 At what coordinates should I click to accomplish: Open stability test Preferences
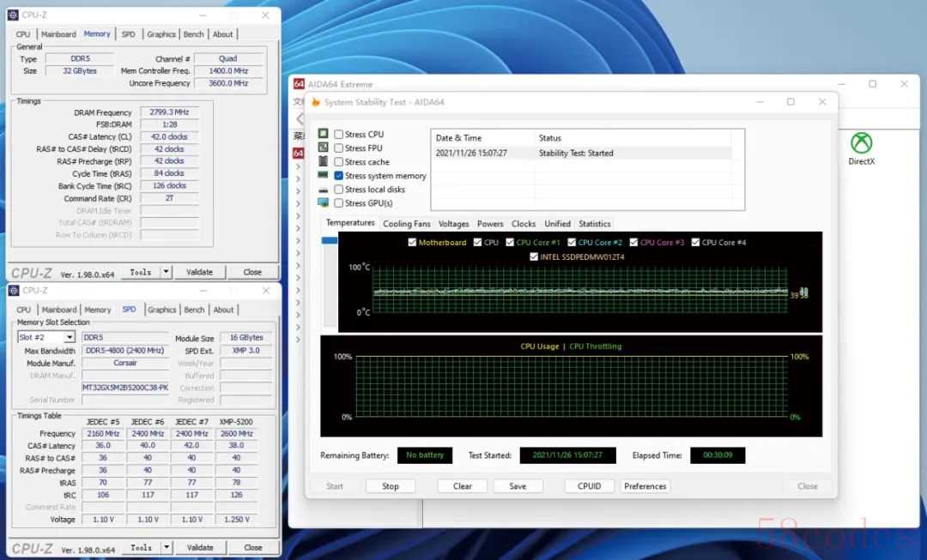click(x=645, y=485)
